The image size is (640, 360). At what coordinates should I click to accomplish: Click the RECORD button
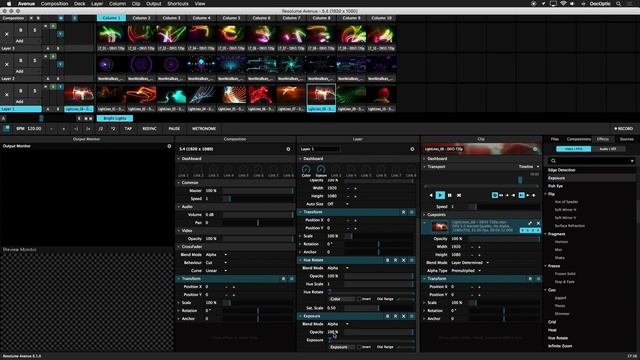point(624,129)
